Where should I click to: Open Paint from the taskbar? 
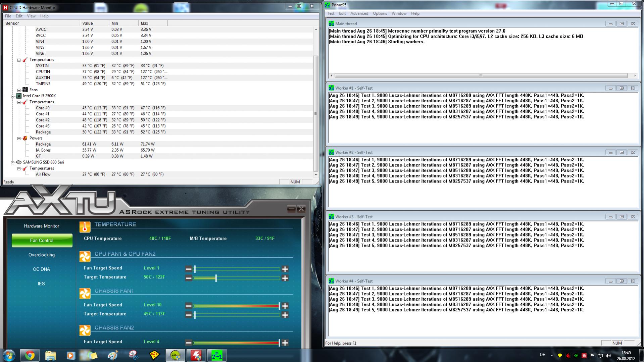(x=113, y=355)
